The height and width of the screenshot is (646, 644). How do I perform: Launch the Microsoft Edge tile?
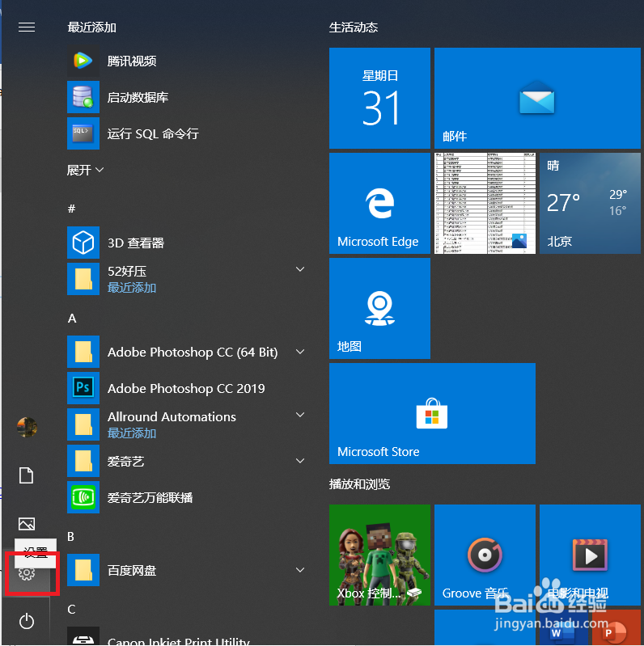point(379,204)
